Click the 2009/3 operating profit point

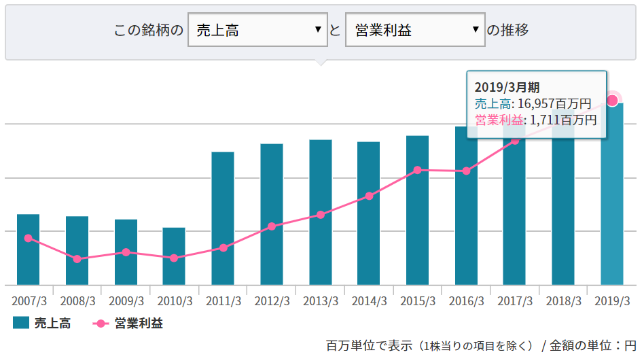(126, 252)
